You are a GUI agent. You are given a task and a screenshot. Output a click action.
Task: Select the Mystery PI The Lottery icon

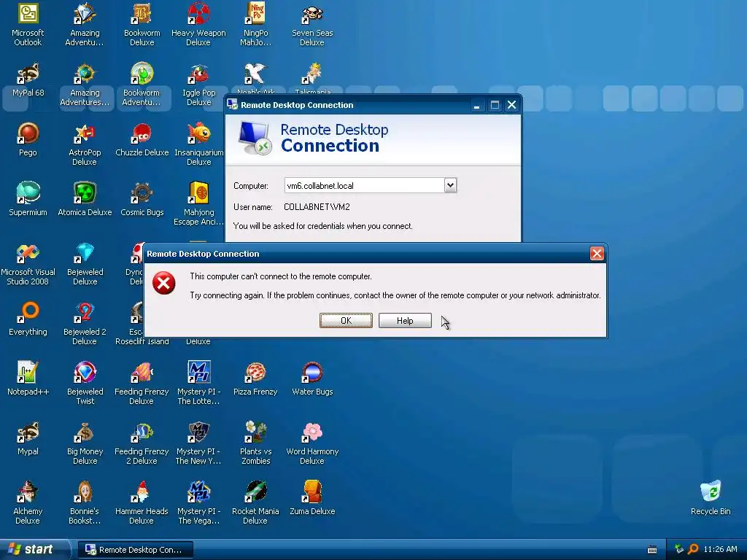[198, 384]
